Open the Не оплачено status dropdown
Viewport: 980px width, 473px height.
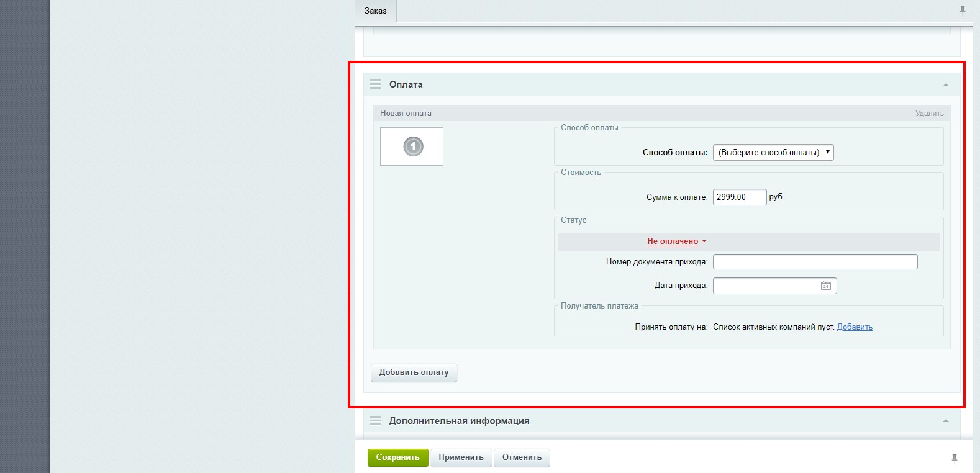point(676,241)
